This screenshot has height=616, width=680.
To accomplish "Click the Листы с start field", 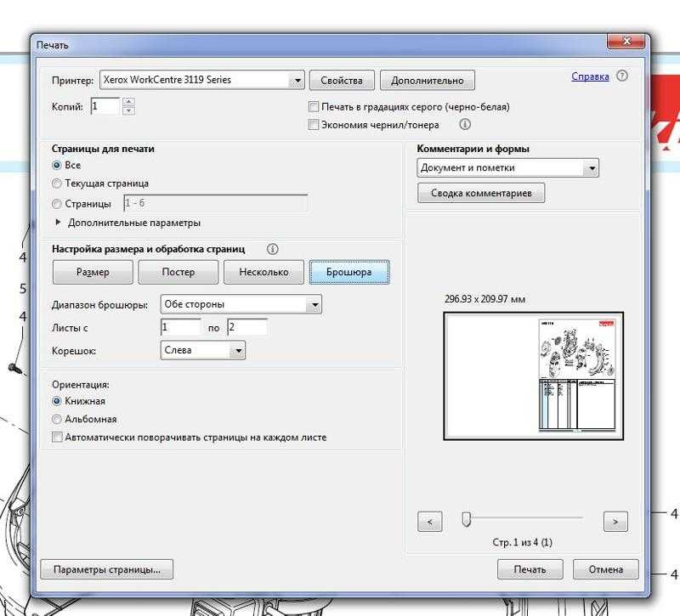I will click(181, 327).
